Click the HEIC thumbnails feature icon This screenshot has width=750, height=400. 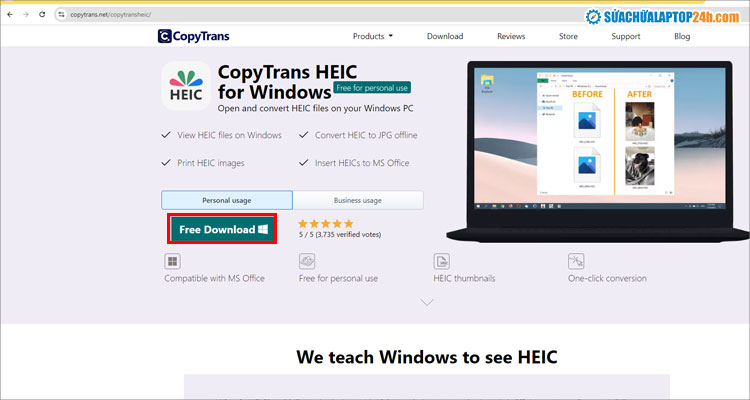coord(441,261)
